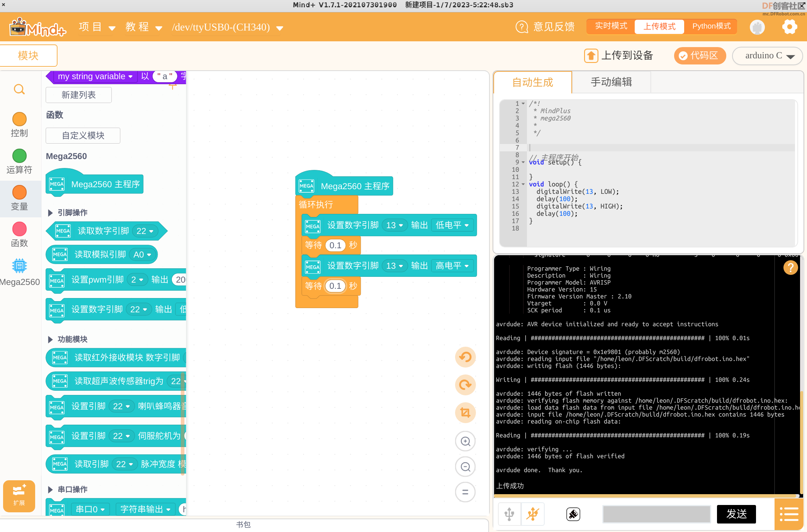Open variable dropdown on my string variable
The height and width of the screenshot is (532, 807).
coord(95,76)
